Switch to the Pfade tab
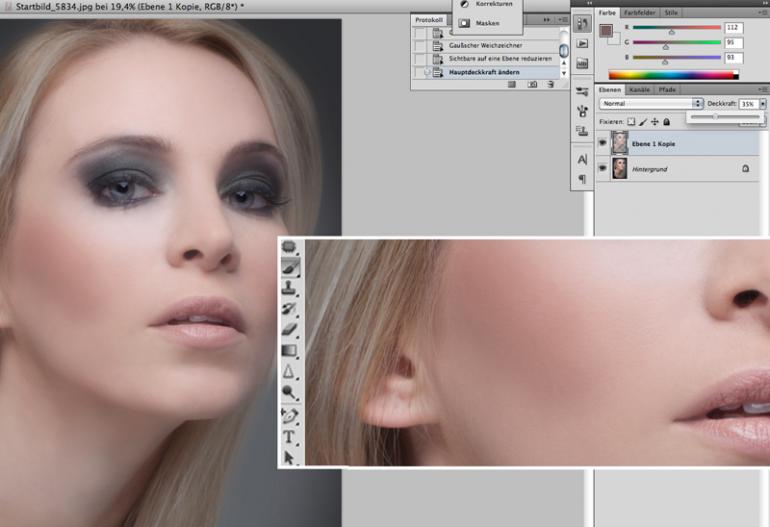The height and width of the screenshot is (527, 770). pyautogui.click(x=667, y=90)
